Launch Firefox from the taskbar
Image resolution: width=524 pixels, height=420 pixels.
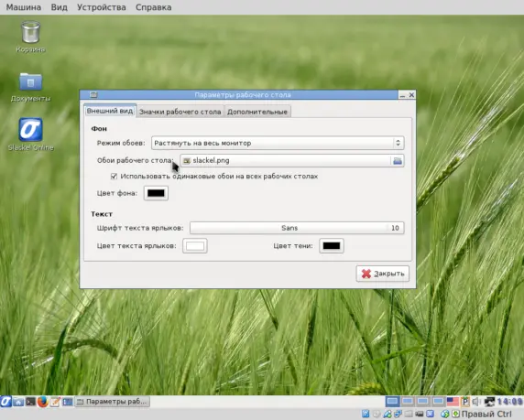click(x=42, y=402)
